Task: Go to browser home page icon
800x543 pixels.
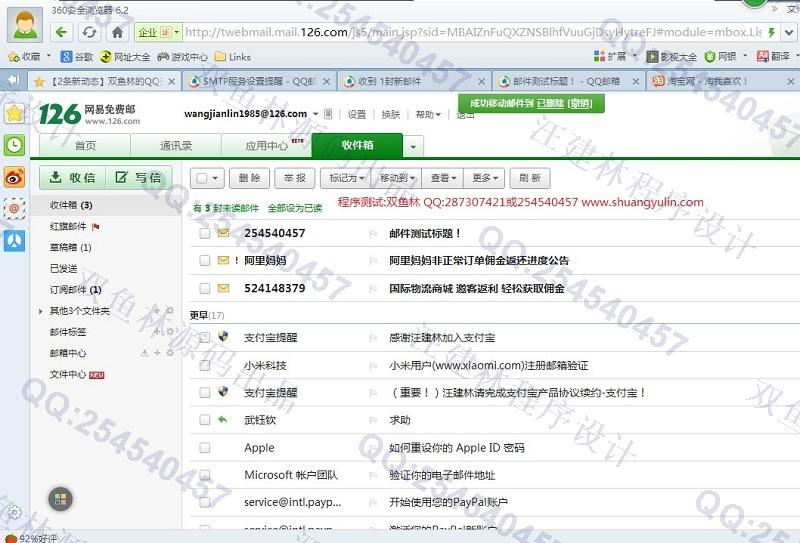Action: click(x=117, y=33)
